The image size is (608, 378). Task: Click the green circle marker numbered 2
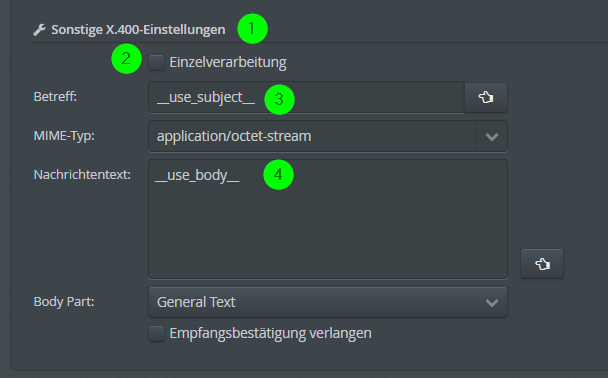tap(126, 59)
